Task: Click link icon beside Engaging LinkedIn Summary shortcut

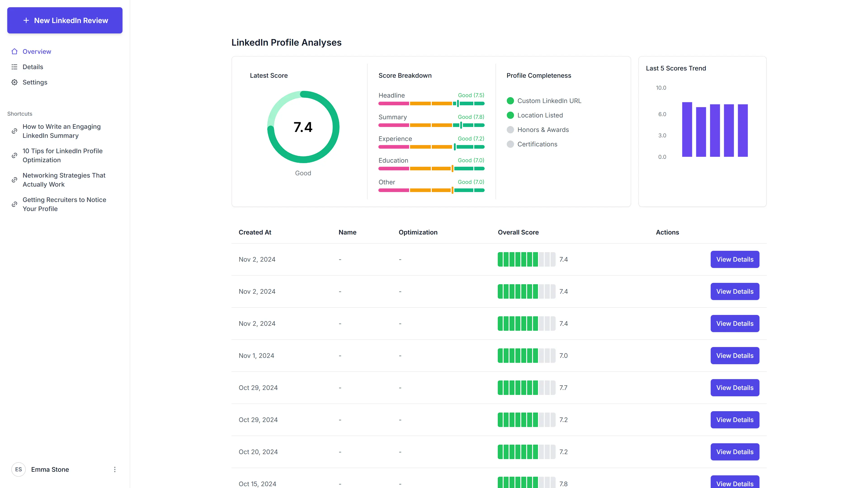Action: pos(14,131)
